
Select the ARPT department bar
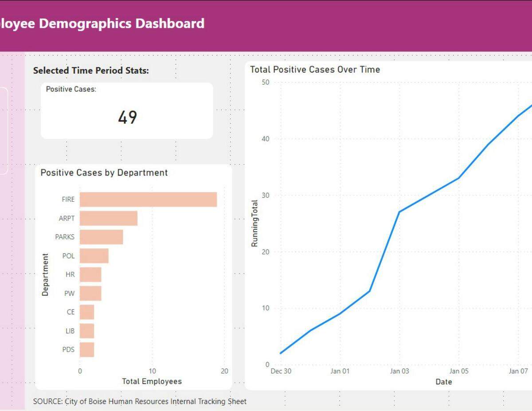point(109,218)
